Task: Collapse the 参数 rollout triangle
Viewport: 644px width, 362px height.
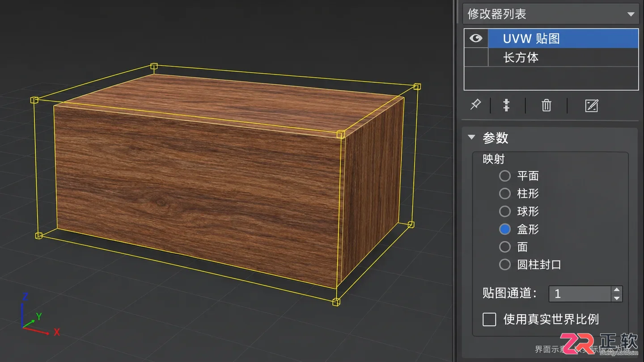Action: click(x=471, y=137)
